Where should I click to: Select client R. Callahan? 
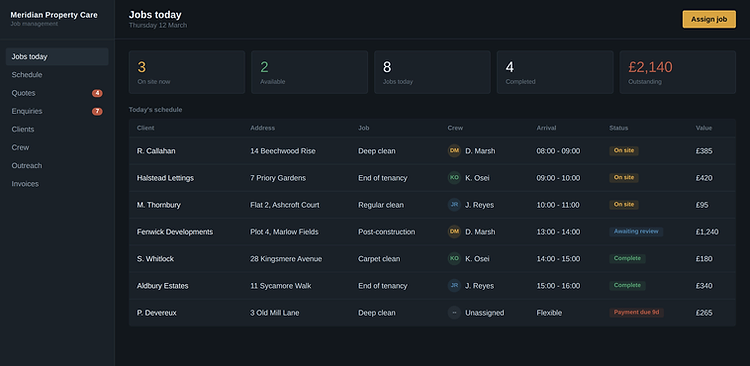(156, 151)
